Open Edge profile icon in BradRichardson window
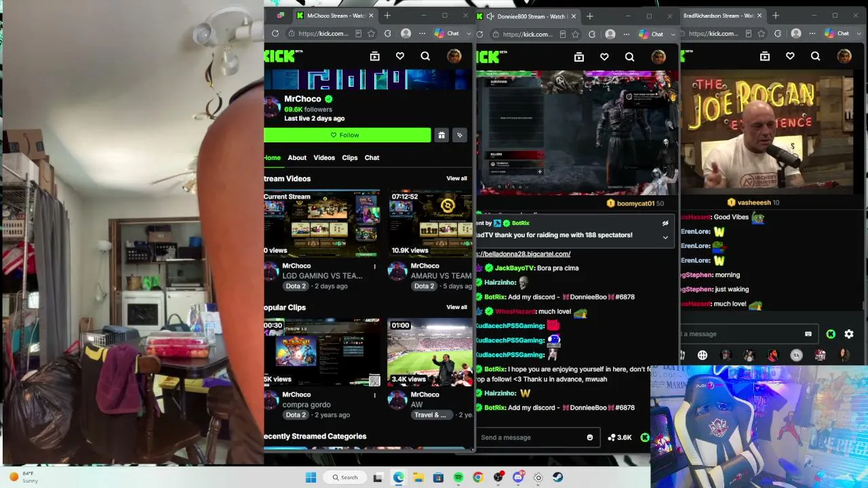This screenshot has width=868, height=488. [x=796, y=33]
